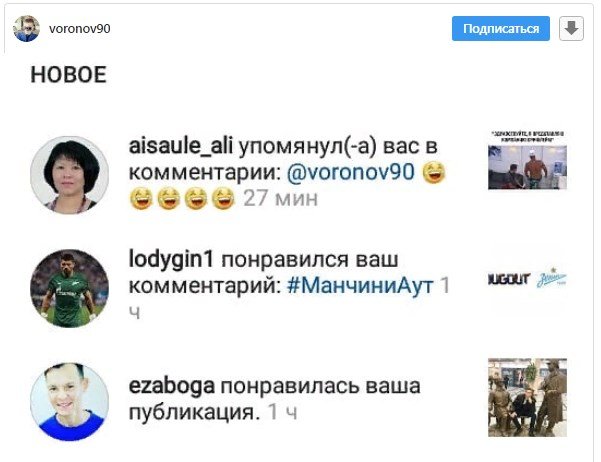Open aisaule_ali username link
Image resolution: width=601 pixels, height=462 pixels.
(181, 146)
